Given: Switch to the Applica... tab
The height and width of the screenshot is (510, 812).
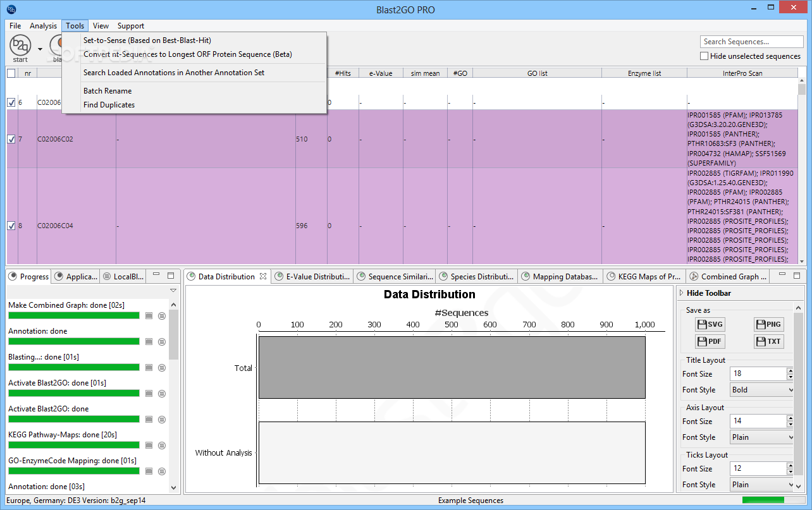Looking at the screenshot, I should [76, 276].
